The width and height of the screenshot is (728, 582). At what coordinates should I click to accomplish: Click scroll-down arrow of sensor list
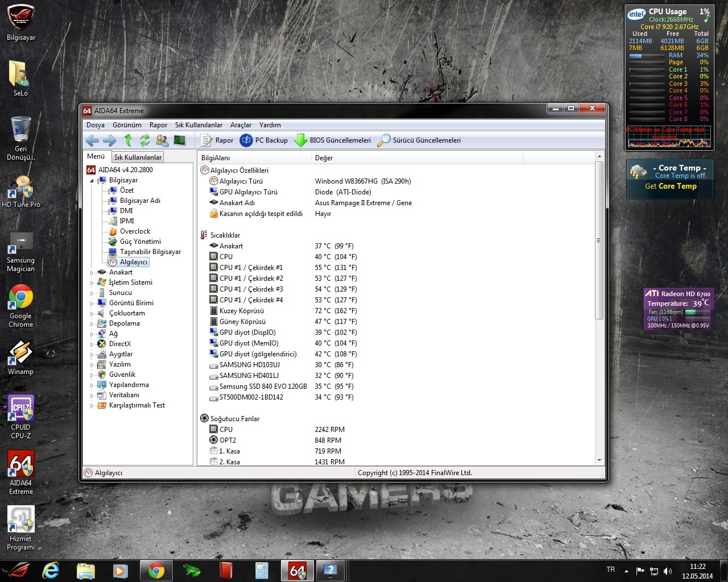pos(599,460)
